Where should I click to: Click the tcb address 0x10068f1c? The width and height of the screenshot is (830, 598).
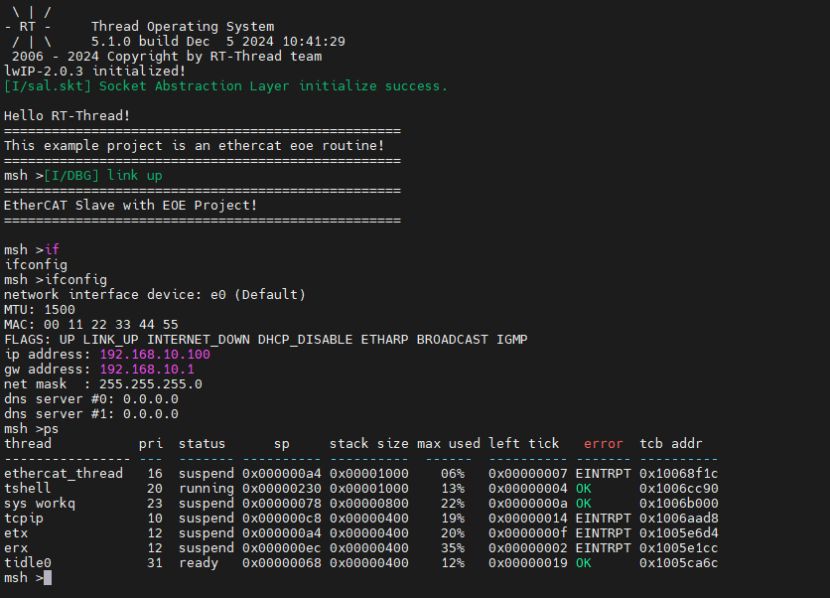click(x=678, y=473)
